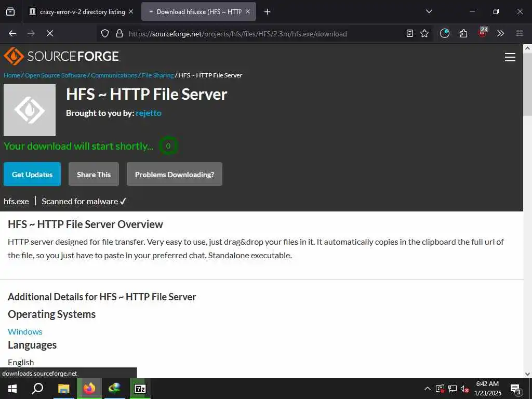Click the scrollbar down arrow
This screenshot has width=532, height=399.
(528, 374)
